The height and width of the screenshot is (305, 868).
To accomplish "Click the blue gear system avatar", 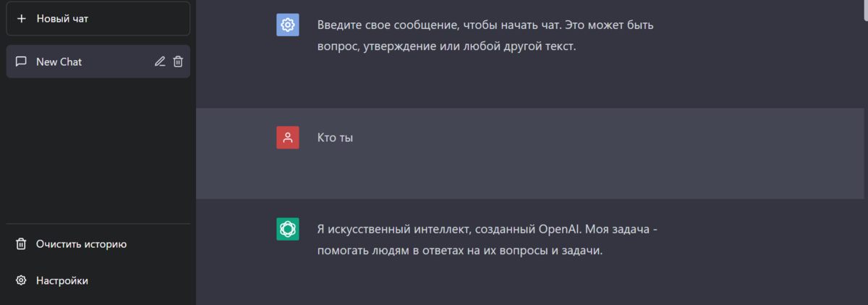I will [x=288, y=25].
